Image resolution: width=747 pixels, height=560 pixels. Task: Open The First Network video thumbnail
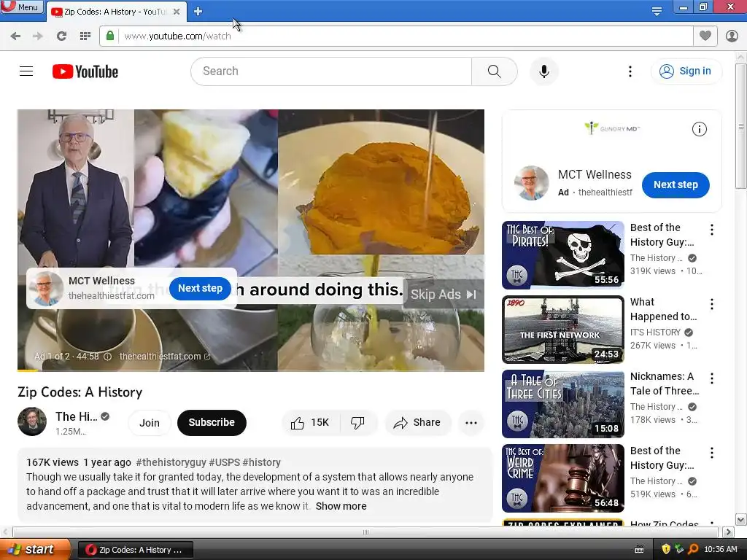[x=562, y=330]
